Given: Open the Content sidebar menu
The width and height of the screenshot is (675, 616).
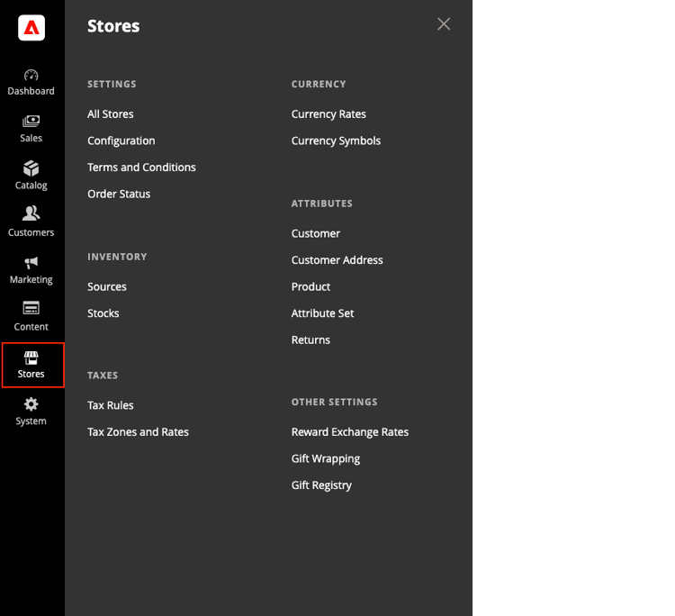Looking at the screenshot, I should tap(31, 317).
